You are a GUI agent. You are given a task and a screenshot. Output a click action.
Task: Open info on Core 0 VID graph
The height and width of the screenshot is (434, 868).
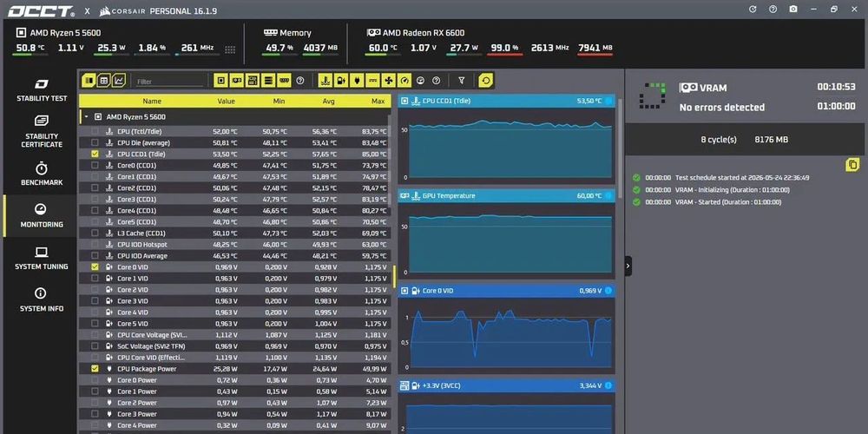pyautogui.click(x=608, y=291)
